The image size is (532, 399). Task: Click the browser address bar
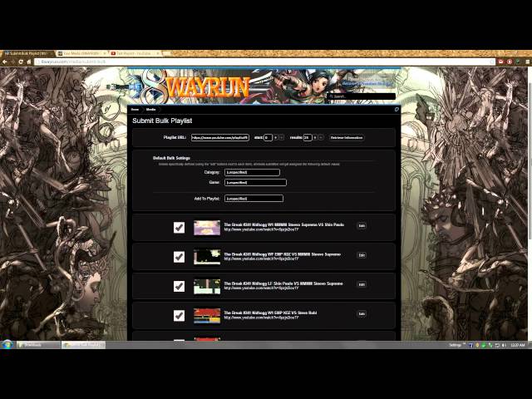(264, 62)
